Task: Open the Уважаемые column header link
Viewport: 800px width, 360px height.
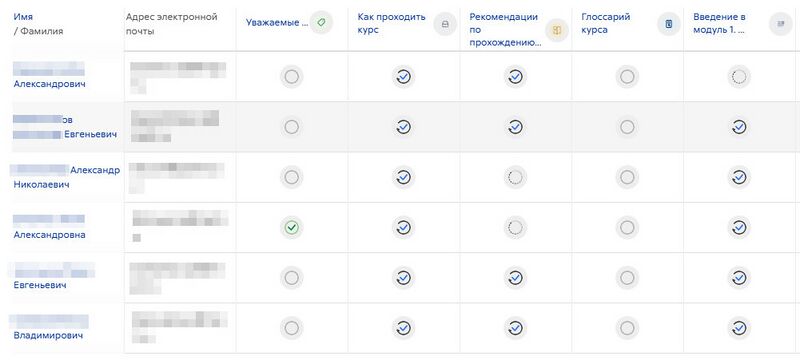Action: pyautogui.click(x=277, y=22)
